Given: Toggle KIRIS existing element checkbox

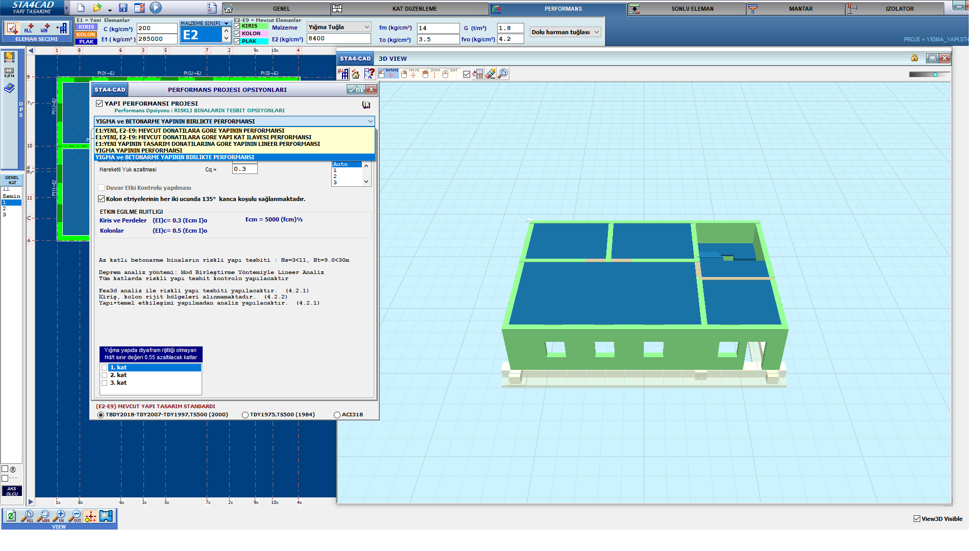Looking at the screenshot, I should (x=237, y=26).
